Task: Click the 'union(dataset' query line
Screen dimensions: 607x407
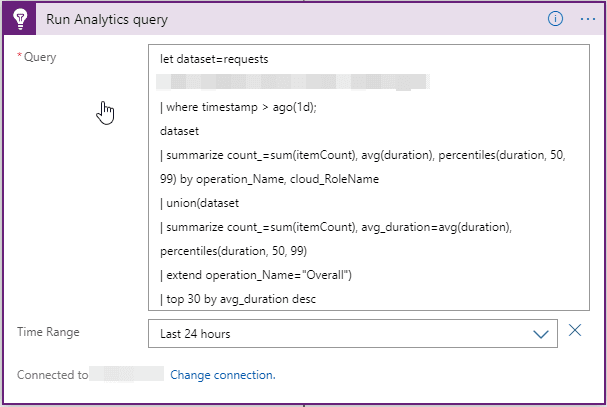Action: tap(200, 203)
